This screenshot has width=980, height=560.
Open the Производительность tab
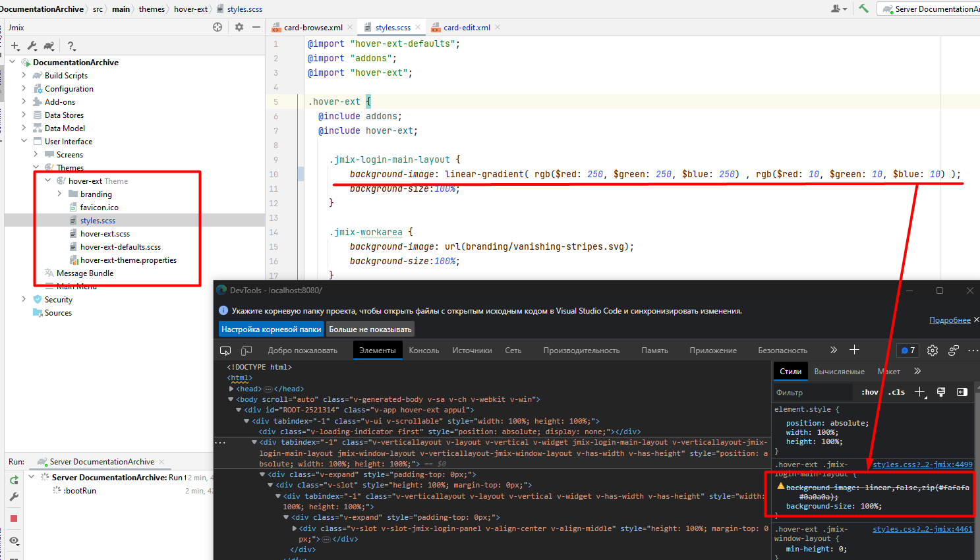tap(581, 350)
